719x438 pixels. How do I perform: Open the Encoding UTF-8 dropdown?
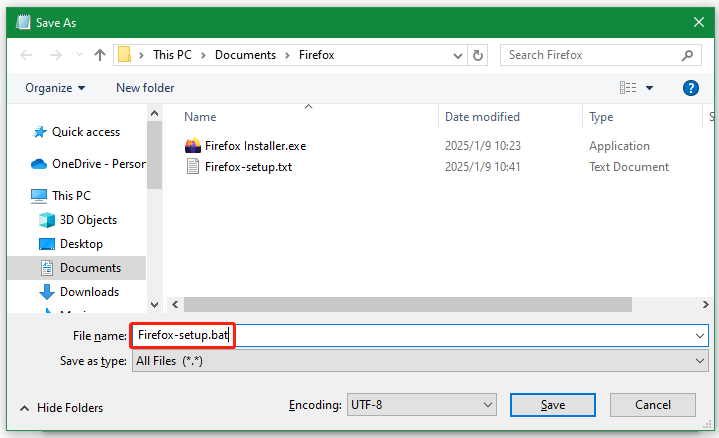tap(421, 405)
